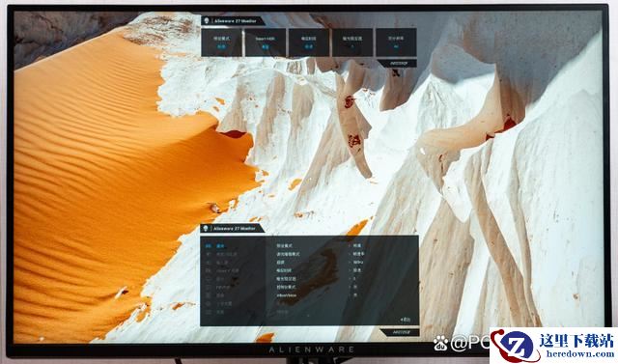Select the highlighted Game category icon in the sidebar
The height and width of the screenshot is (364, 618).
208,246
